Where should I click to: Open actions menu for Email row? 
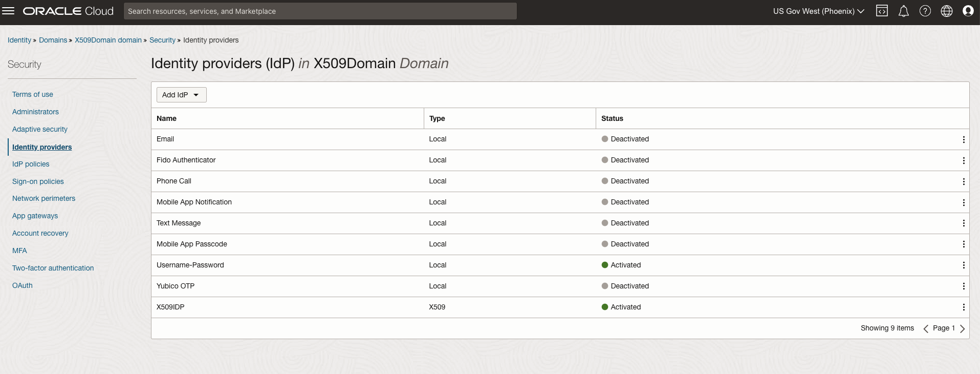coord(964,139)
